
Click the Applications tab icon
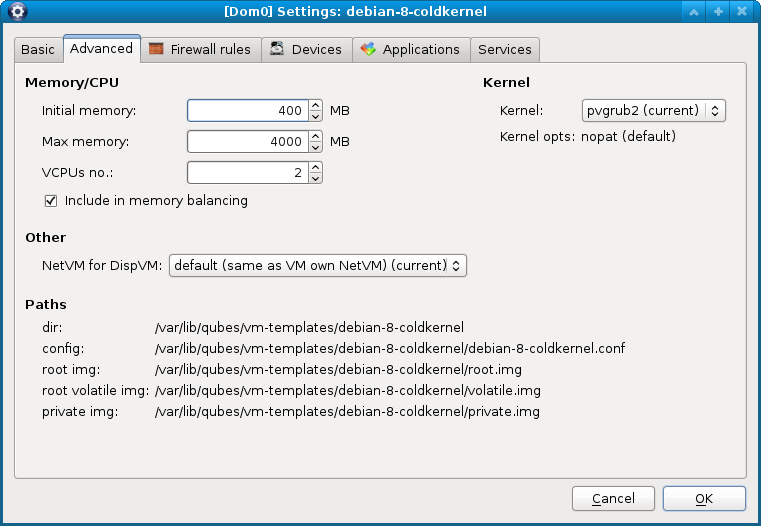click(368, 49)
